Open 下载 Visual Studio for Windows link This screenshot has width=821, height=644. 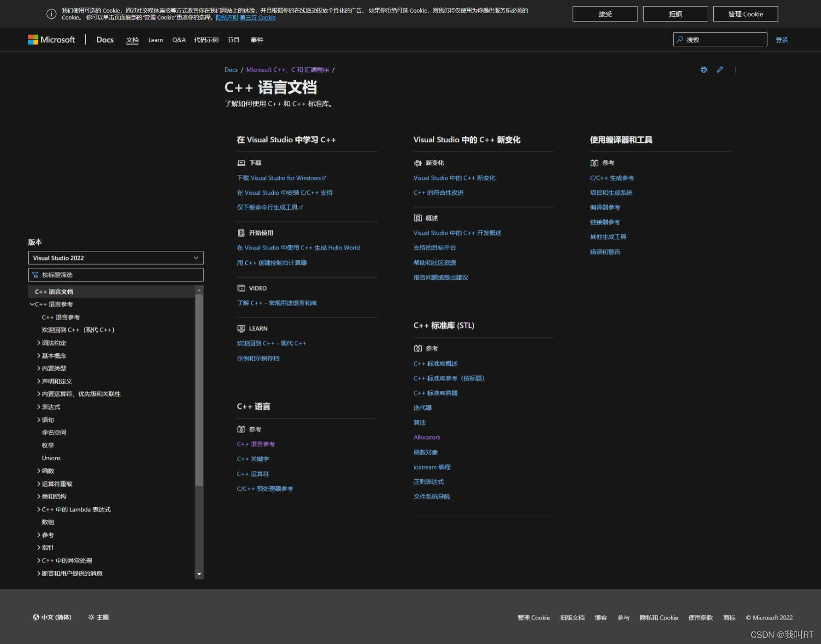click(281, 178)
